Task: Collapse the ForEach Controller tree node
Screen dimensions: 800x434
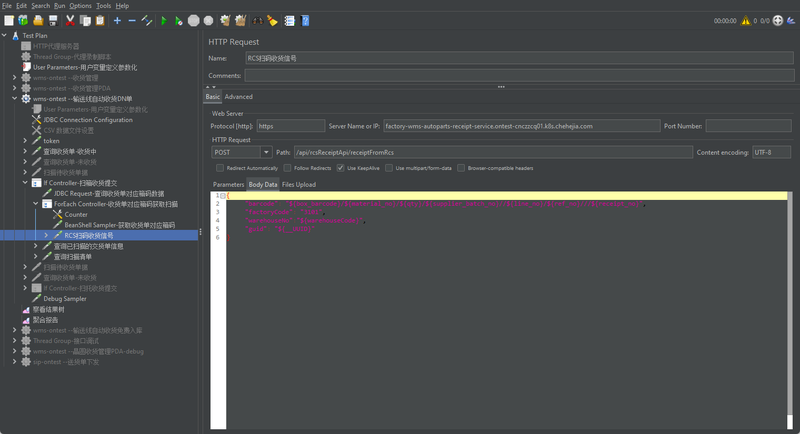Action: (35, 204)
